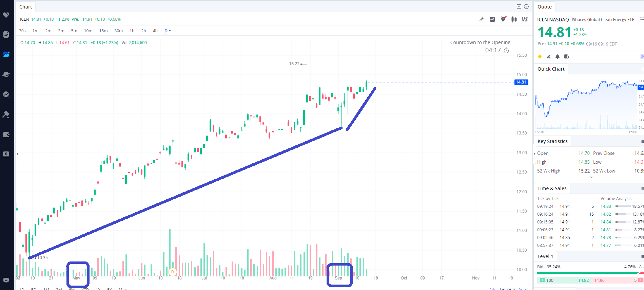Open chart settings hexagon icon

pyautogui.click(x=526, y=6)
